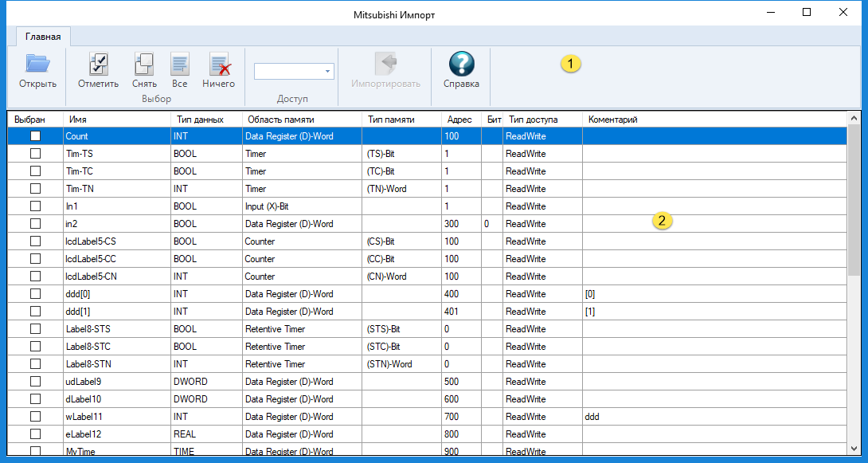
Task: Tick the checkbox for Count row
Action: pyautogui.click(x=35, y=135)
